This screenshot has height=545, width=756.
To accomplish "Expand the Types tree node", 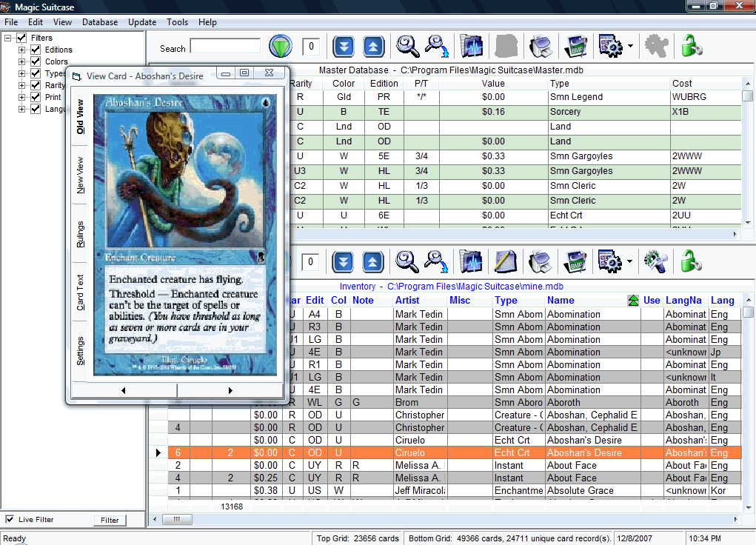I will (x=21, y=73).
